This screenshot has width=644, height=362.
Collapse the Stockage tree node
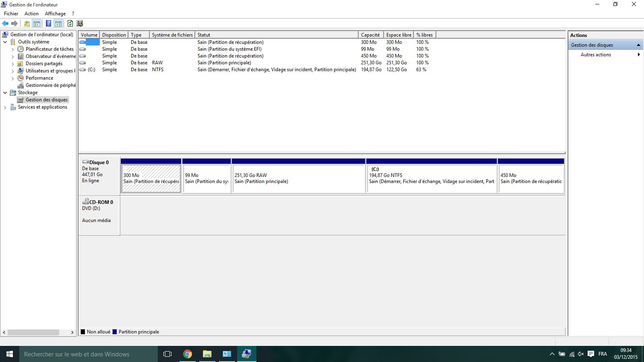tap(5, 93)
